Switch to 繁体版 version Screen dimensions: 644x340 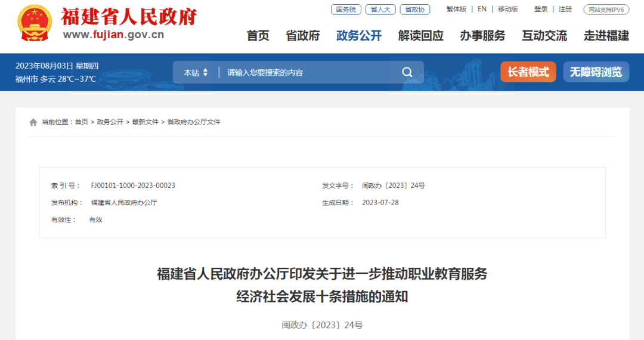click(456, 9)
